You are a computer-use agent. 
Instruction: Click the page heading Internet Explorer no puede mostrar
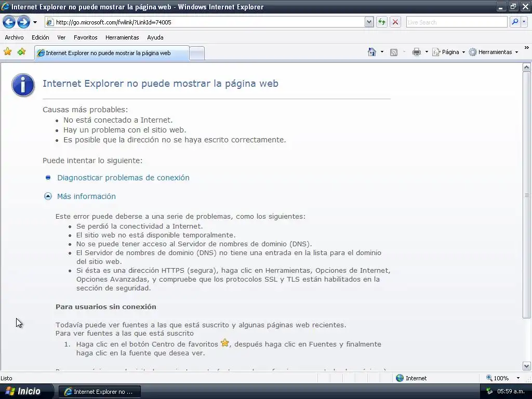tap(161, 84)
